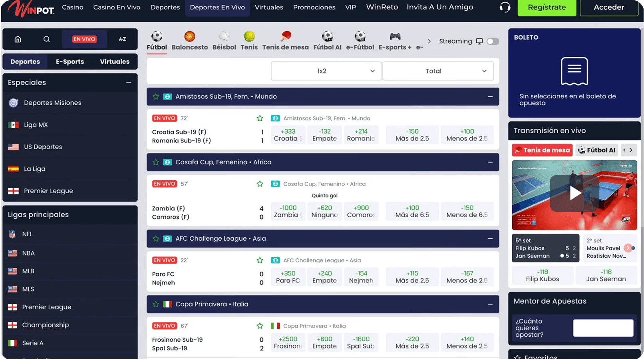Switch to the Virtuales sidebar tab

click(115, 62)
